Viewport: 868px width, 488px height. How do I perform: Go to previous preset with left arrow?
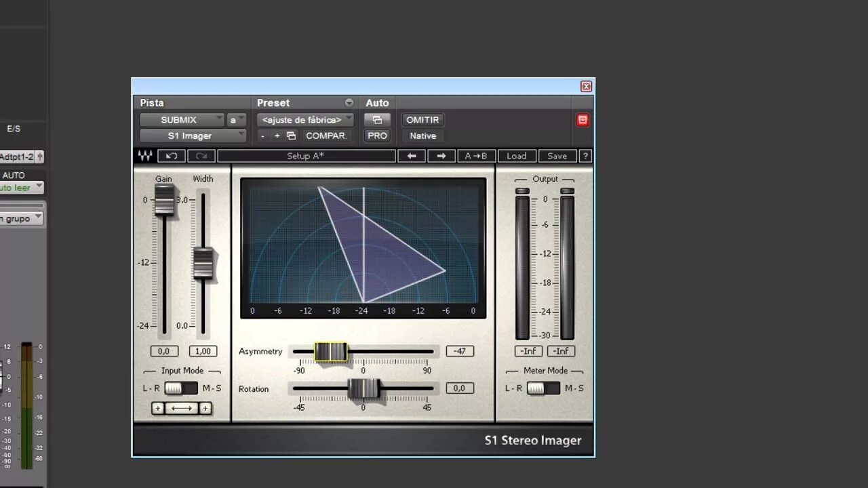tap(412, 156)
